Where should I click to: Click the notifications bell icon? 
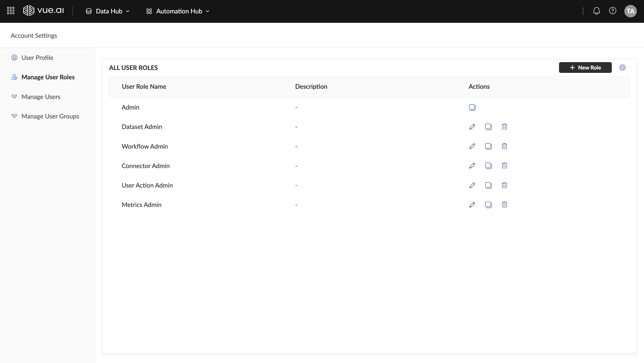(x=596, y=11)
